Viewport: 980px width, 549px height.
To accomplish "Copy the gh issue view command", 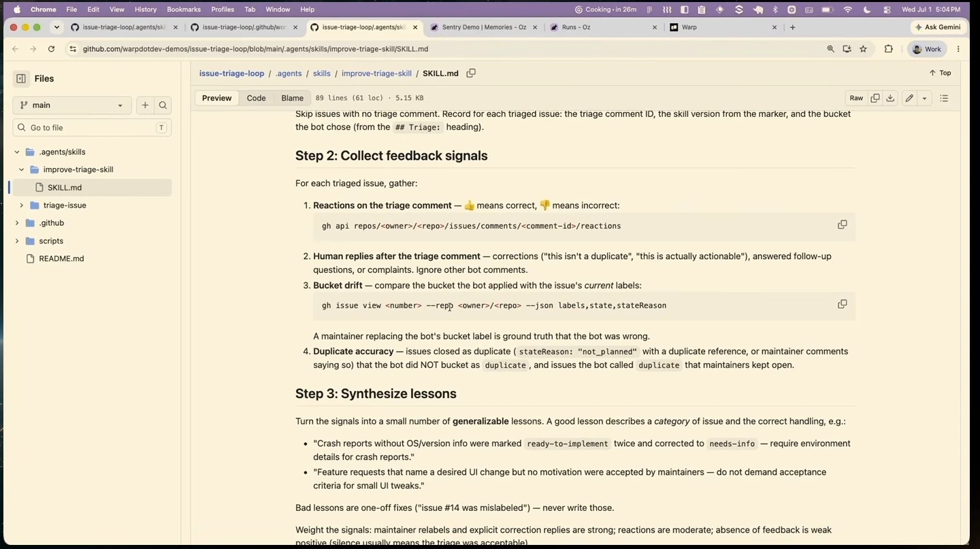I will coord(843,304).
